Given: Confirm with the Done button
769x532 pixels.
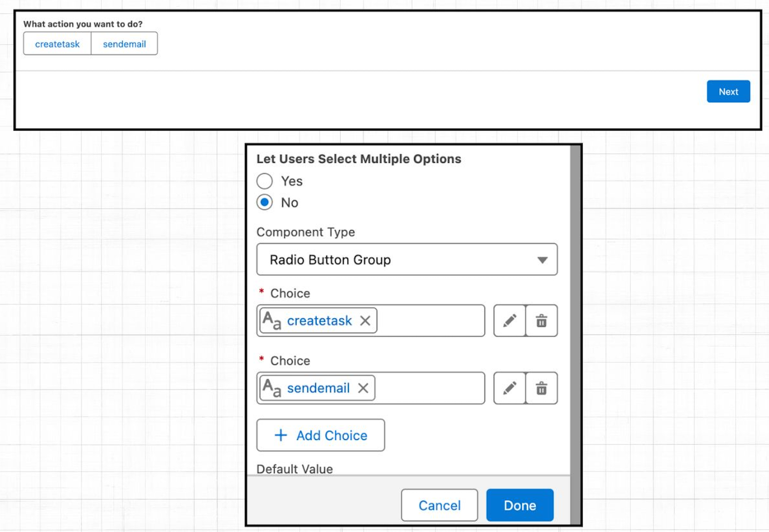Looking at the screenshot, I should tap(520, 505).
